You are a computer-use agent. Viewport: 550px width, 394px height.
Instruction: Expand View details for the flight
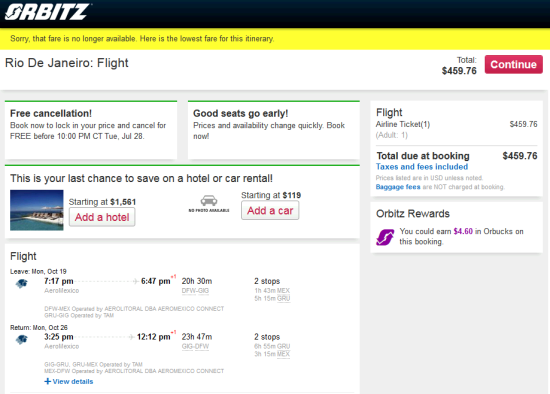[x=69, y=381]
